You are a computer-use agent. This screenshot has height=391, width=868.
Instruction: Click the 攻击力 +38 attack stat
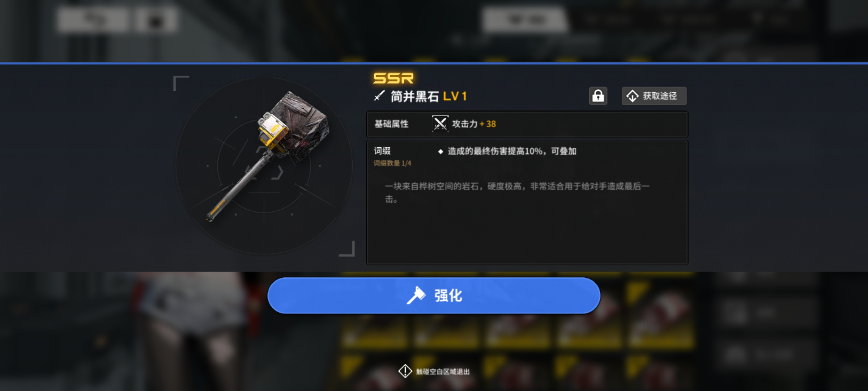(474, 124)
